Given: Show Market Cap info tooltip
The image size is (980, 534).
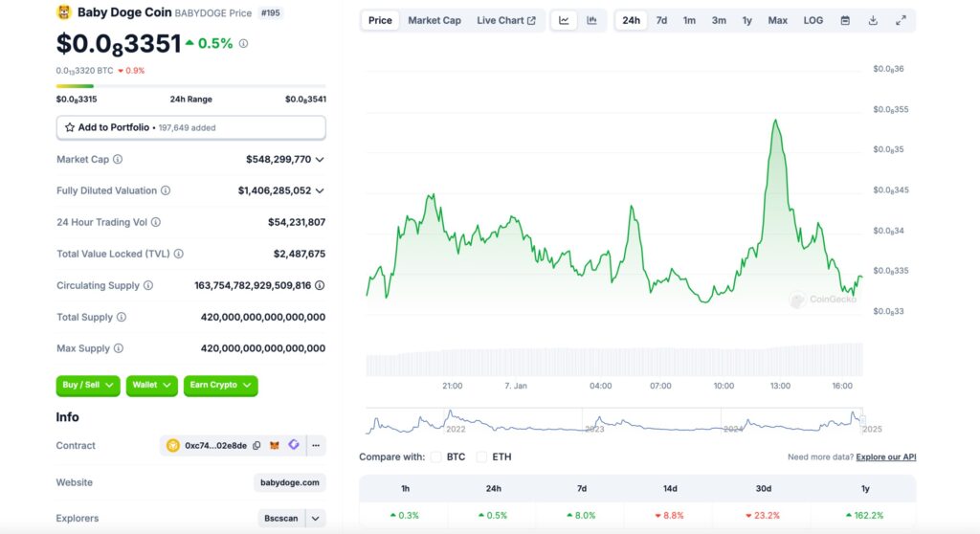Looking at the screenshot, I should (x=118, y=160).
